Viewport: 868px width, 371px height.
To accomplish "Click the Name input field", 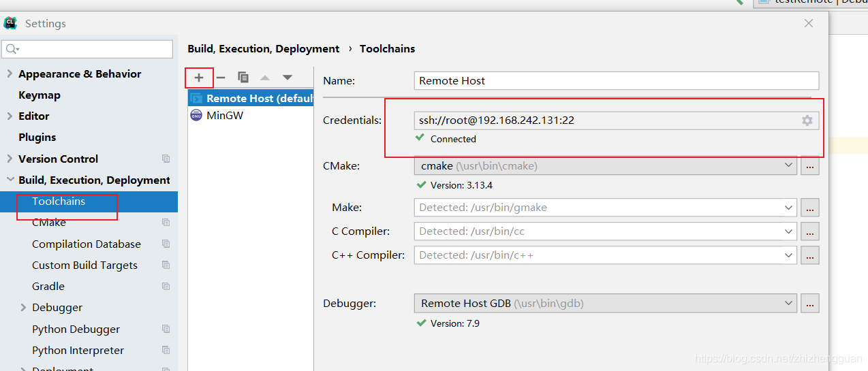I will tap(617, 80).
